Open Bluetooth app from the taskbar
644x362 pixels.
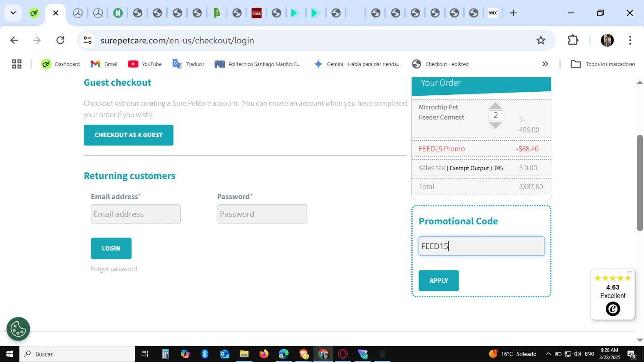205,354
